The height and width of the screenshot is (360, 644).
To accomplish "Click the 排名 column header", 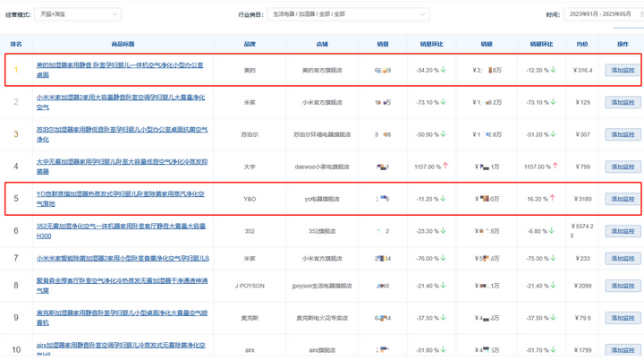I will (16, 44).
